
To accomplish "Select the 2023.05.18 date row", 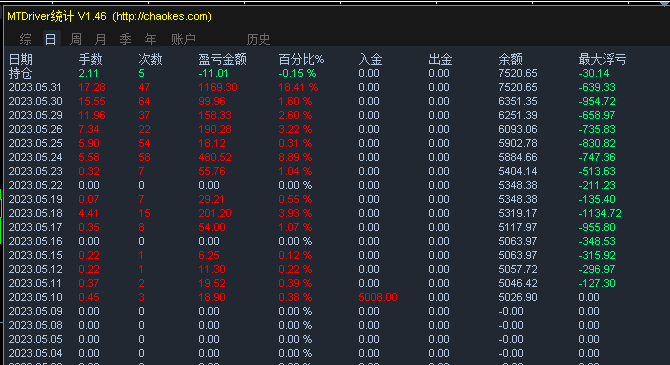I will tap(35, 213).
